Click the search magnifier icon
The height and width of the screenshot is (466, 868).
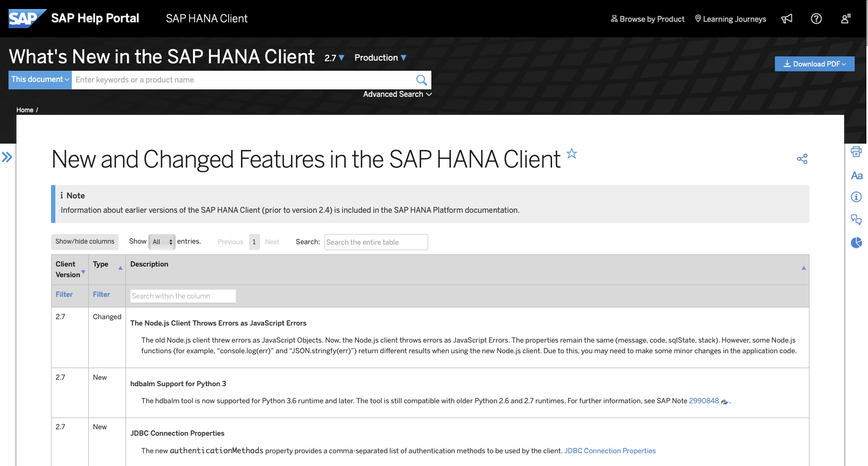(421, 80)
